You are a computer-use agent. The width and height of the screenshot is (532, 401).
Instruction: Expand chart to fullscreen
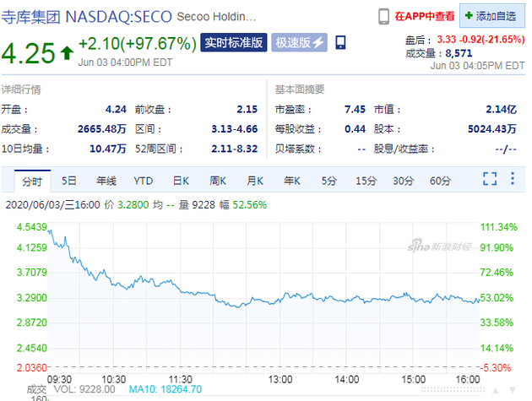coord(490,178)
